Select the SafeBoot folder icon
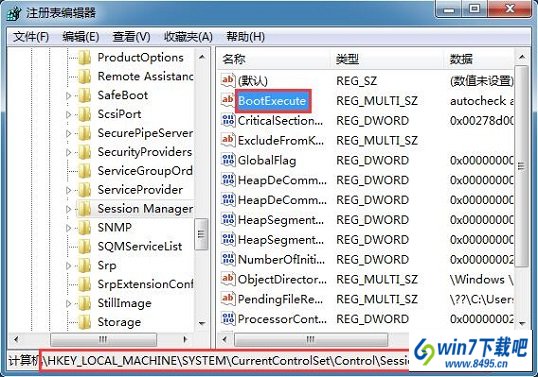The height and width of the screenshot is (377, 538). [x=84, y=95]
